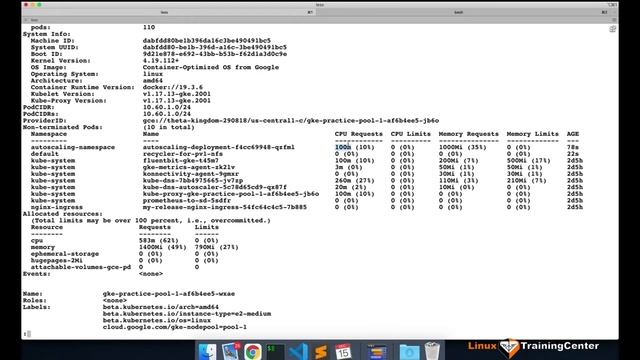Click the AGE column header

[573, 134]
